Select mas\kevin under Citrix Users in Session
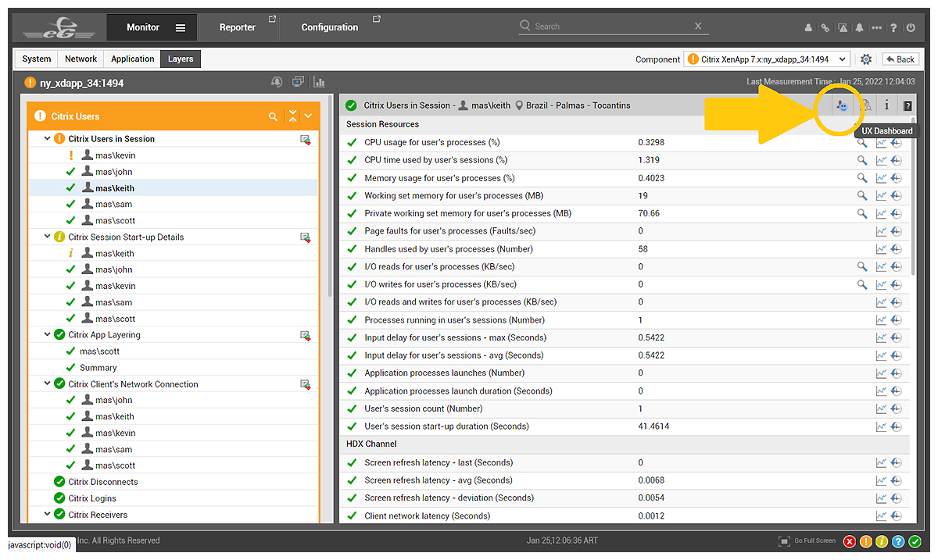The width and height of the screenshot is (938, 560). pyautogui.click(x=116, y=155)
